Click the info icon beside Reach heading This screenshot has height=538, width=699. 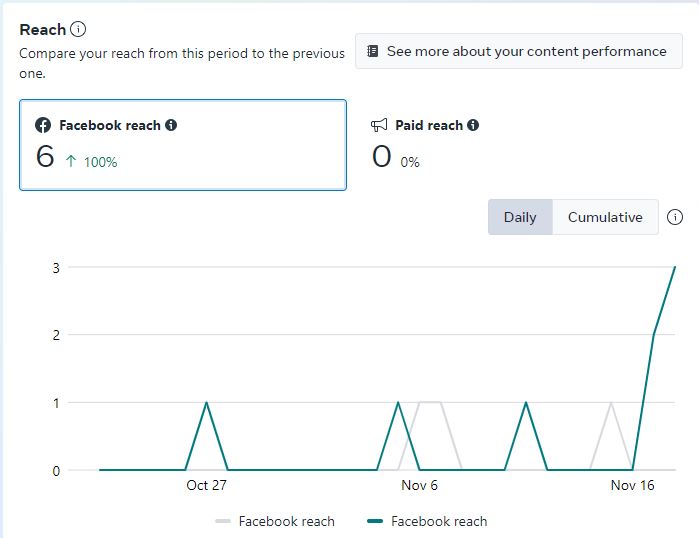(x=79, y=30)
